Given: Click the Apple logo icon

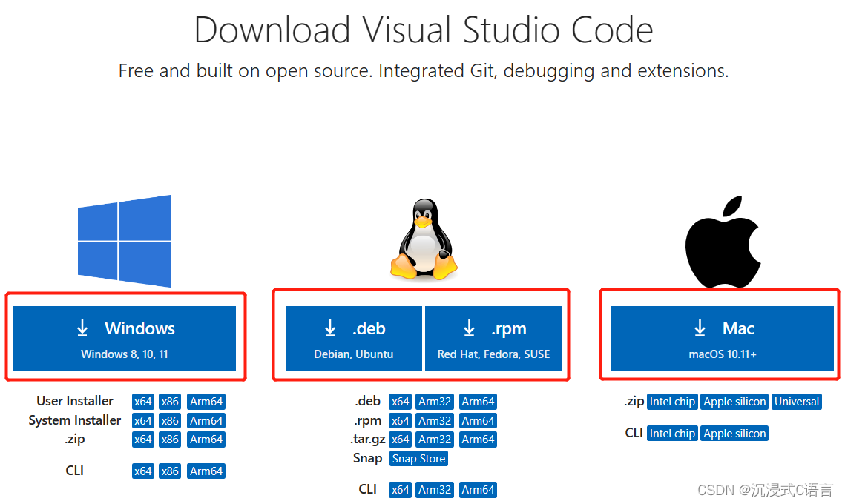Looking at the screenshot, I should click(723, 241).
